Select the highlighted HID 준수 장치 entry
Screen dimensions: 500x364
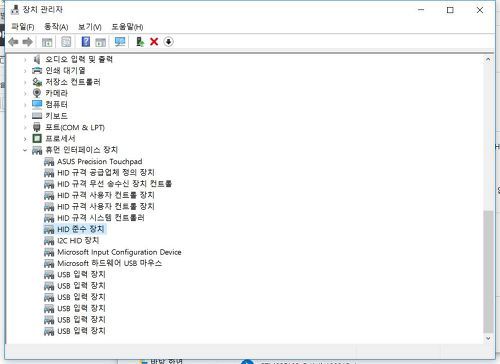pyautogui.click(x=81, y=229)
